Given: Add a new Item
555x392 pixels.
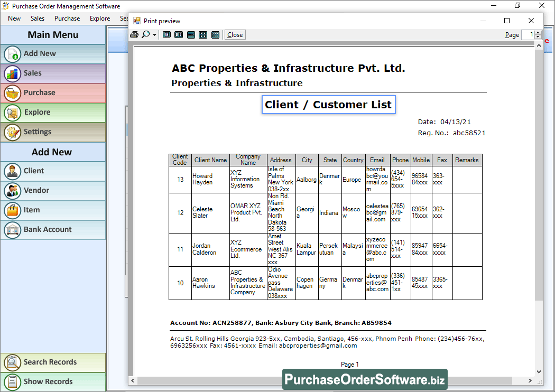Looking at the screenshot, I should click(x=53, y=210).
